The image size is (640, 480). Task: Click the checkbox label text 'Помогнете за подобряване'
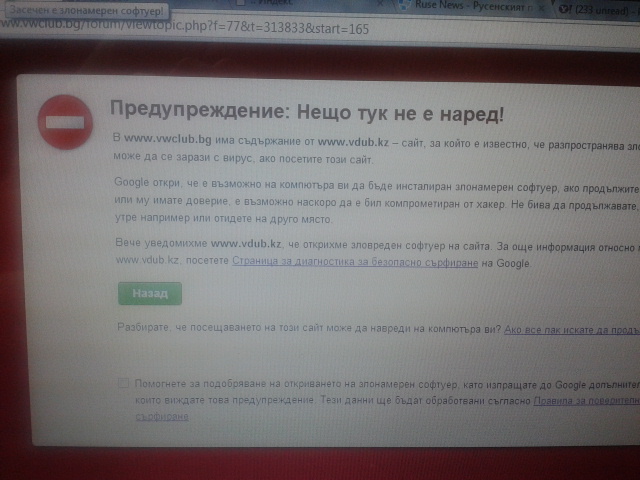(200, 383)
